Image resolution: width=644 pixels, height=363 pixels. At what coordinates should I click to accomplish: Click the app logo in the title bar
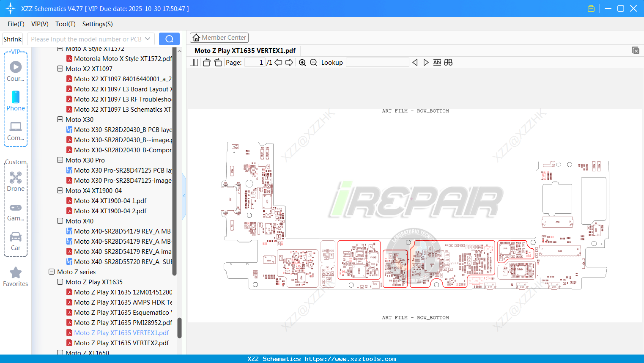(x=11, y=8)
